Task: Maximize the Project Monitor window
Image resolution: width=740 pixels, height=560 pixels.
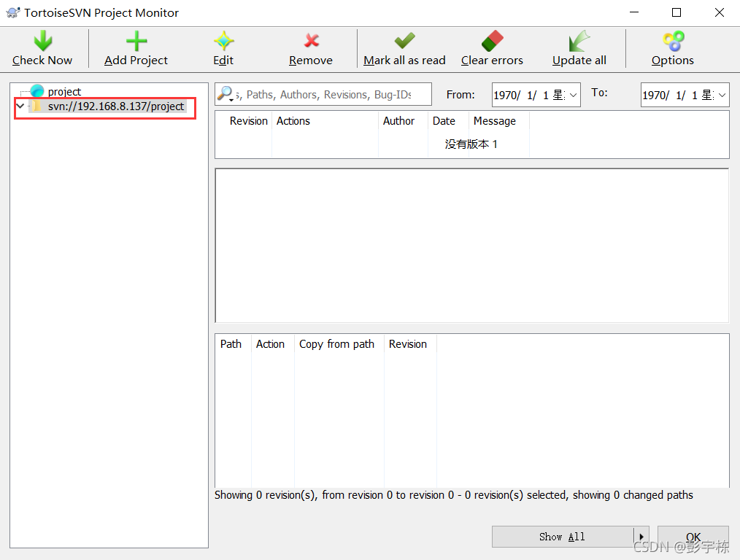Action: click(x=677, y=12)
